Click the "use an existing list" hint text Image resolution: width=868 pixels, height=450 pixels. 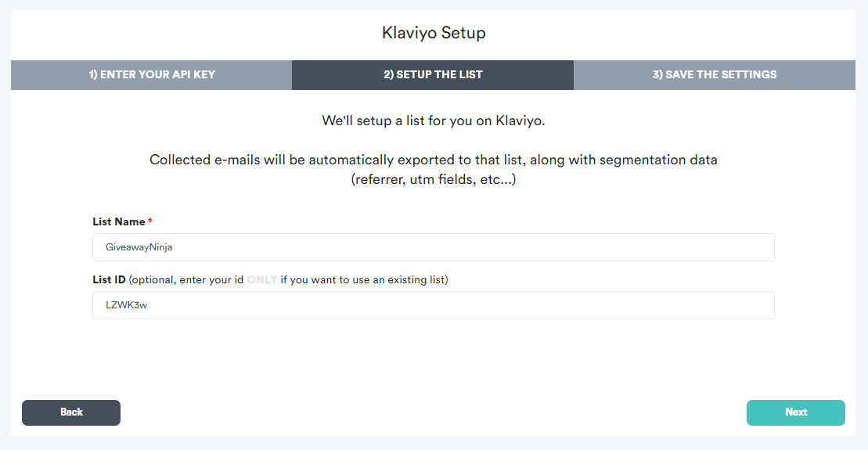coord(398,279)
